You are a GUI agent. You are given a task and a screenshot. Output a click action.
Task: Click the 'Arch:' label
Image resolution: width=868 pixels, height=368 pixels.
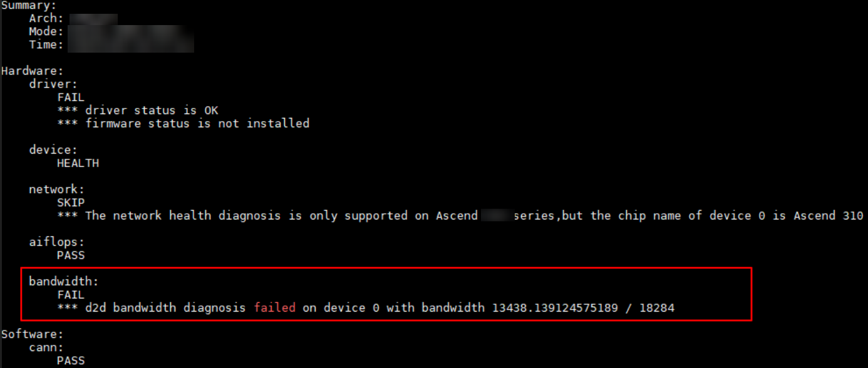coord(46,18)
